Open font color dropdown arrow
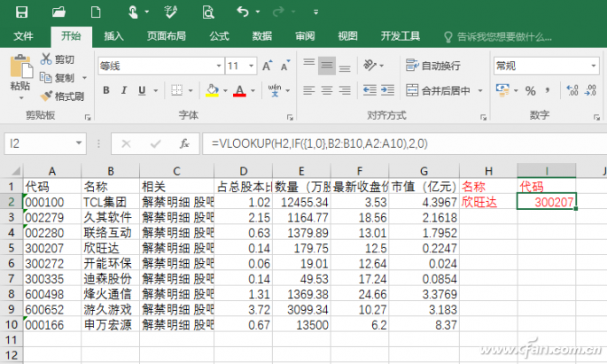 pyautogui.click(x=253, y=91)
